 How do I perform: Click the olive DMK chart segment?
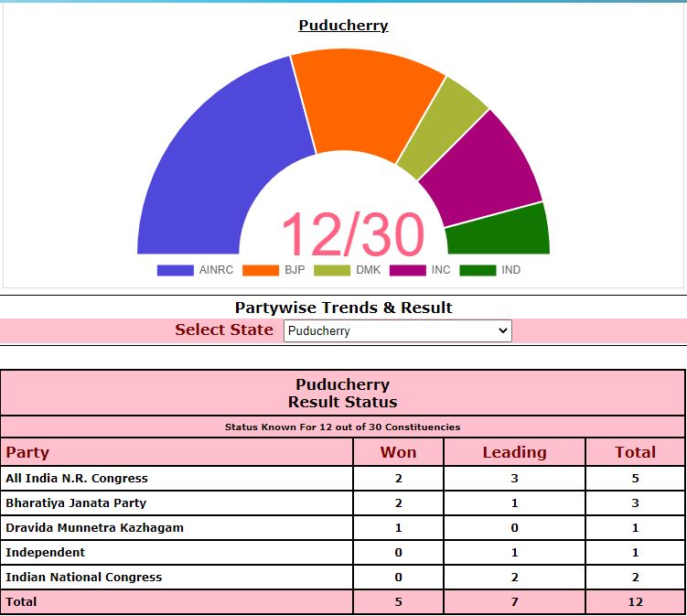click(x=443, y=127)
